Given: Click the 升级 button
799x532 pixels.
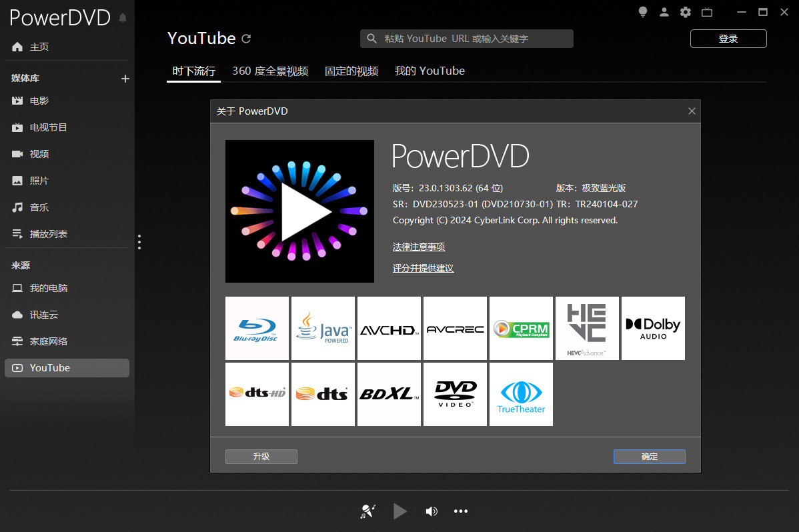Looking at the screenshot, I should [x=261, y=457].
